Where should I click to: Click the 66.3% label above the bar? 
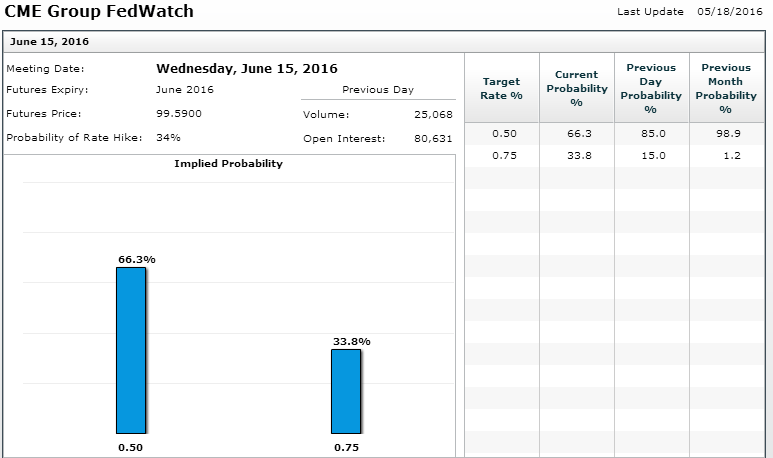[x=137, y=259]
